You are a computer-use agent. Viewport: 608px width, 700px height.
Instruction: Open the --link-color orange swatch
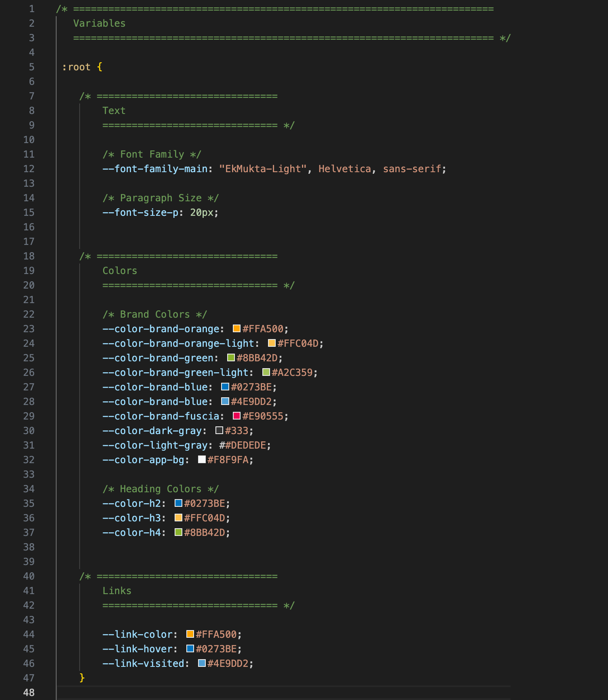coord(190,634)
